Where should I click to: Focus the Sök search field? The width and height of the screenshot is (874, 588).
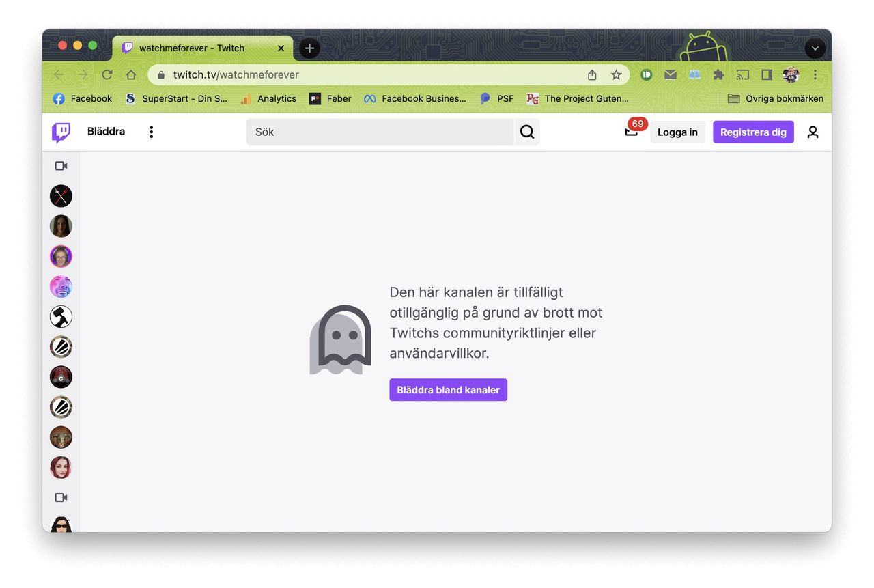[380, 132]
